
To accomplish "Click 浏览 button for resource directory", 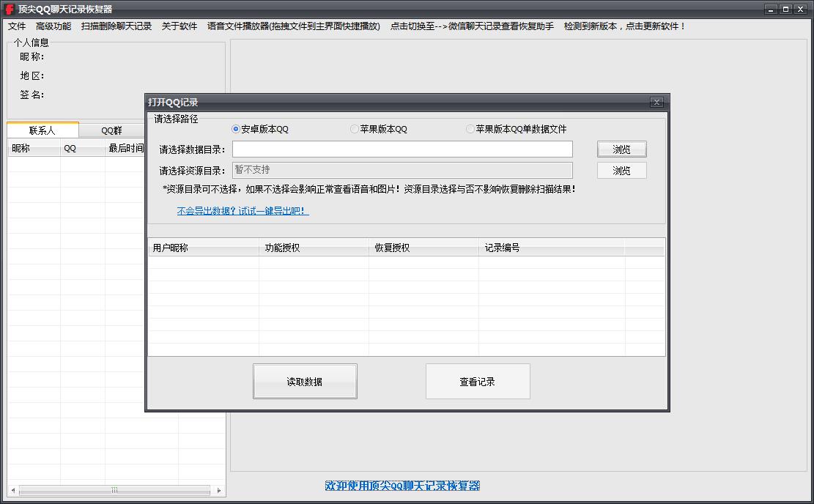I will tap(621, 170).
